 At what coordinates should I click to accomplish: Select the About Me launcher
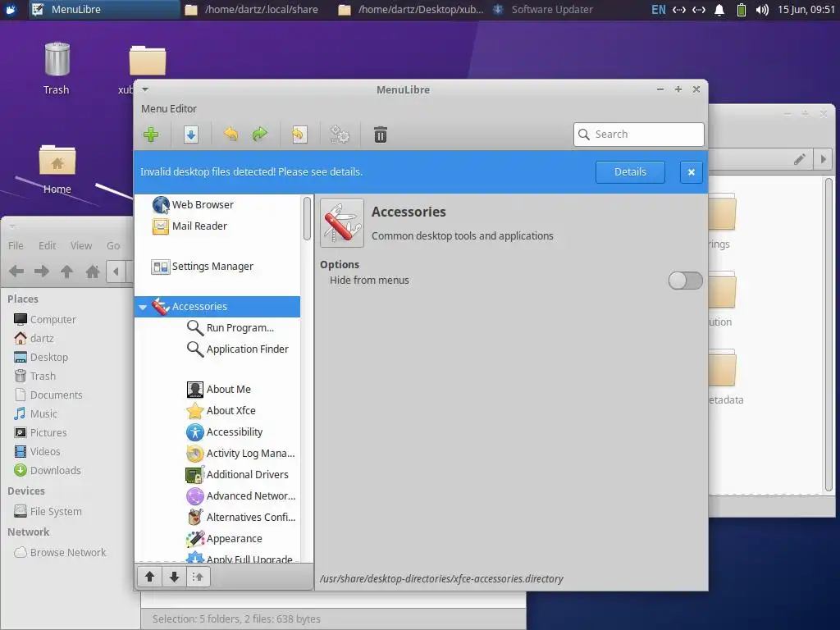coord(217,389)
